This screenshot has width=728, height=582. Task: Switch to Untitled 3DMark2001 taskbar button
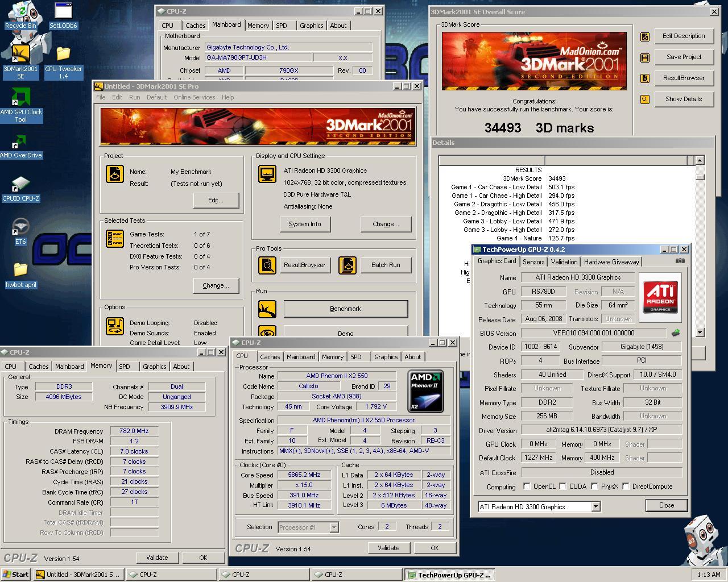(78, 575)
